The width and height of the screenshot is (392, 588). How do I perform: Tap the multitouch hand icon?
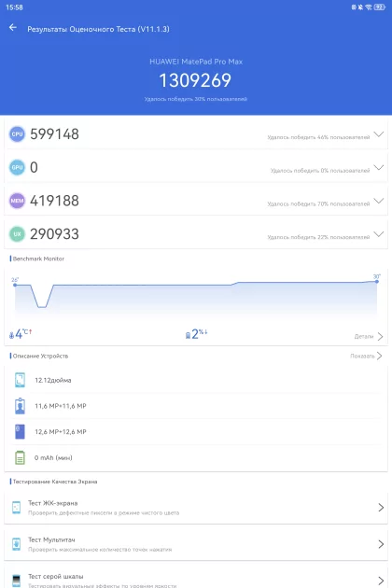(16, 544)
